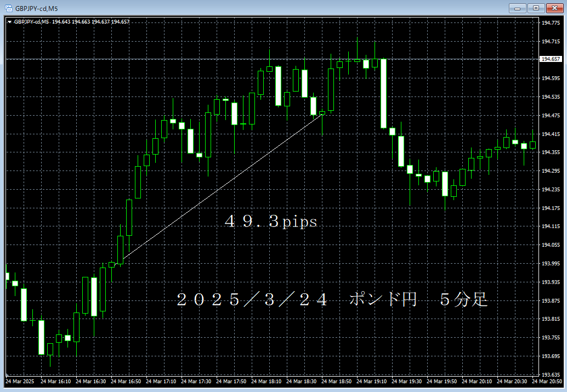Click the 24 Mar 19:30 time axis label
This screenshot has width=567, height=392.
click(x=407, y=382)
